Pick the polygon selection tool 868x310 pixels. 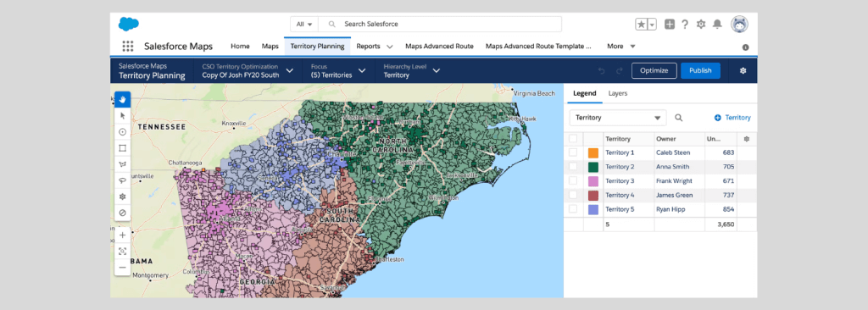pos(122,164)
